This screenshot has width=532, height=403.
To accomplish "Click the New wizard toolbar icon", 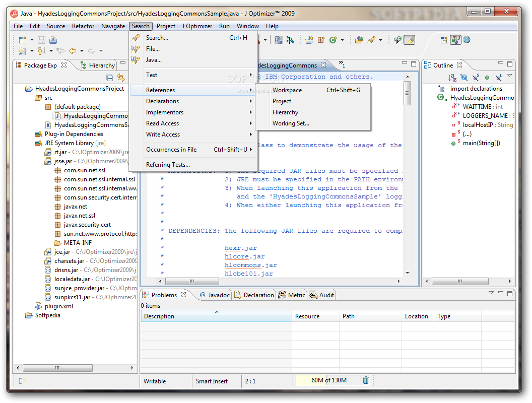I will tap(23, 40).
